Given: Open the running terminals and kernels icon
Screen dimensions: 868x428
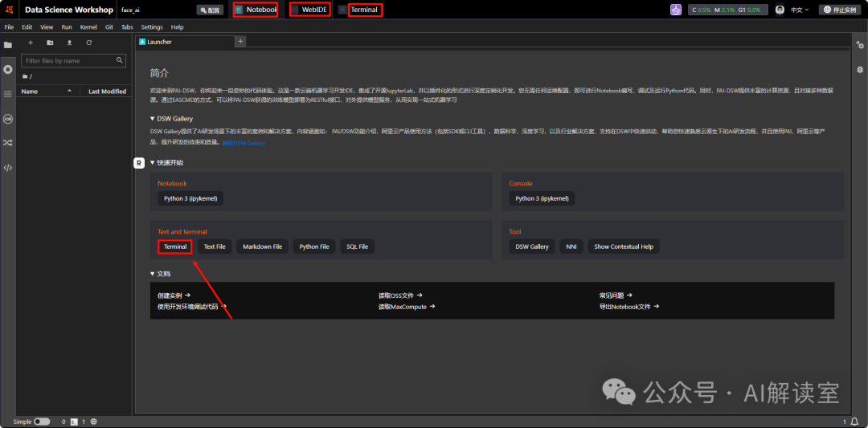Looking at the screenshot, I should pyautogui.click(x=8, y=70).
